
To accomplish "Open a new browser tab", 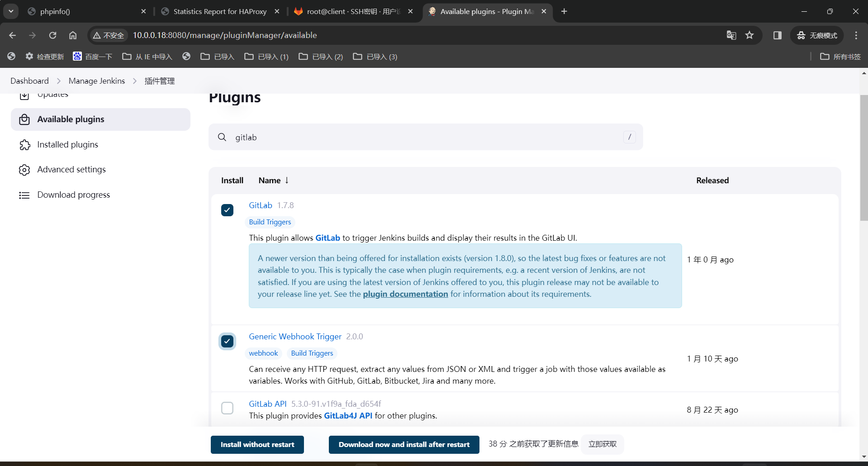I will coord(564,11).
